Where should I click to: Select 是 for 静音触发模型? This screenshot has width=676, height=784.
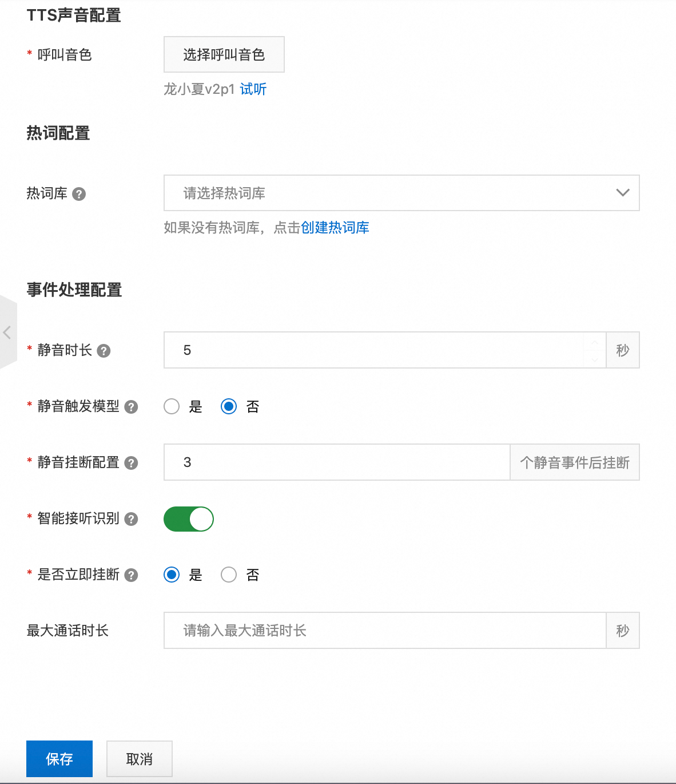172,406
